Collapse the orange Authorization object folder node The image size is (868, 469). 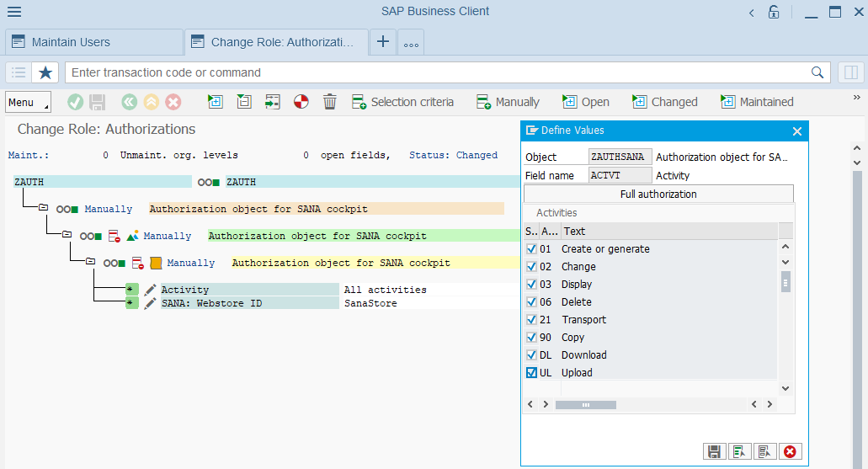(43, 207)
